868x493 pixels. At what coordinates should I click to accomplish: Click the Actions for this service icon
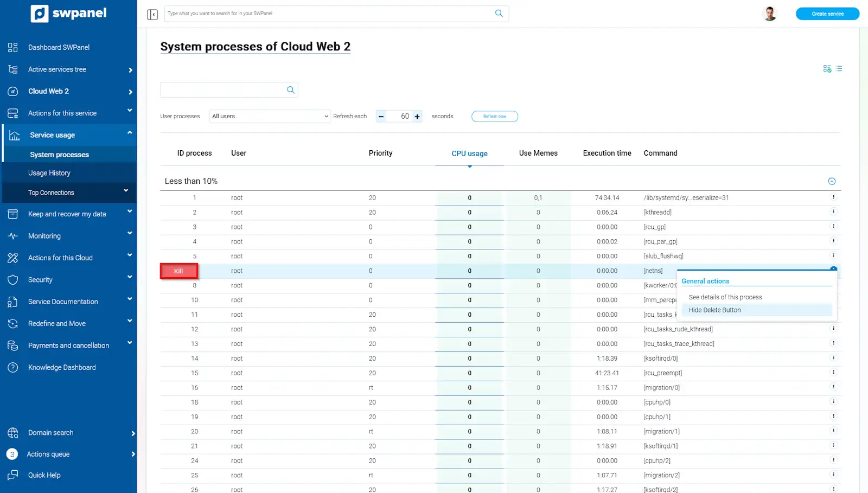click(x=13, y=113)
